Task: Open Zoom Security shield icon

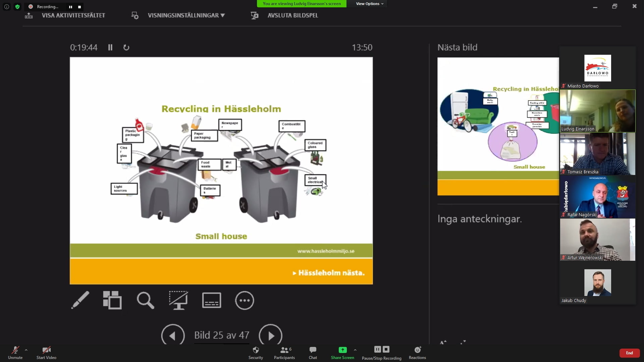Action: (256, 353)
